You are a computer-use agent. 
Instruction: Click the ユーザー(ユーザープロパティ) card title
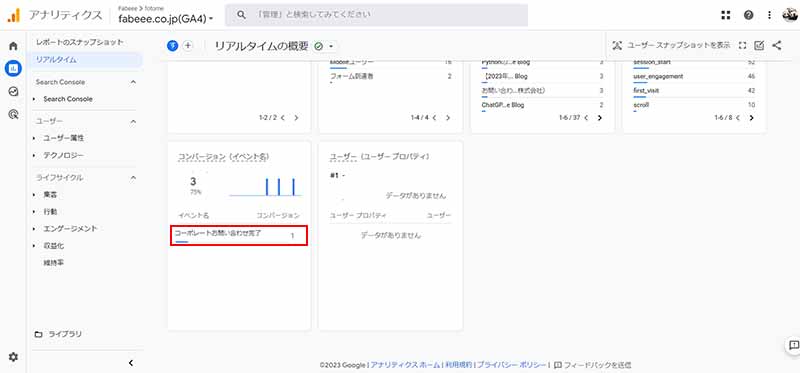[379, 157]
